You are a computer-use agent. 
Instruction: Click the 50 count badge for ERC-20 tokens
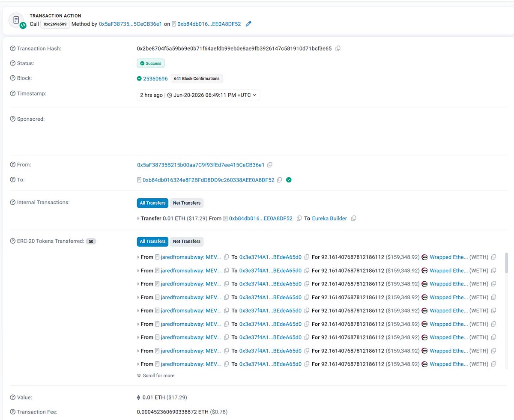click(91, 241)
